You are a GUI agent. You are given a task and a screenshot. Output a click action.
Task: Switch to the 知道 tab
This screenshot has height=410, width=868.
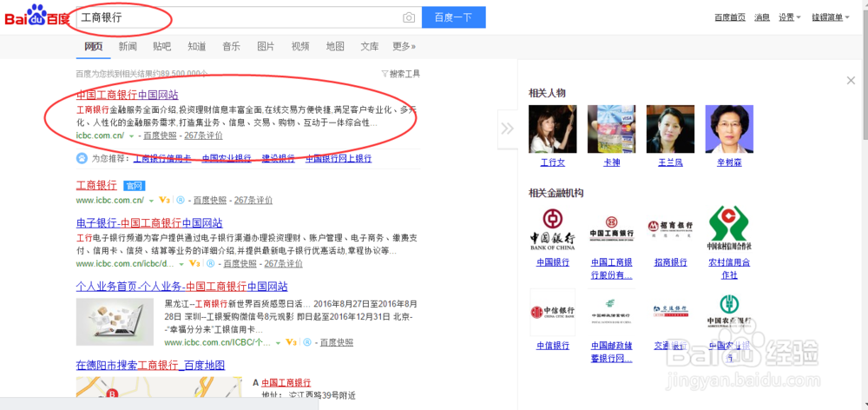pos(196,47)
